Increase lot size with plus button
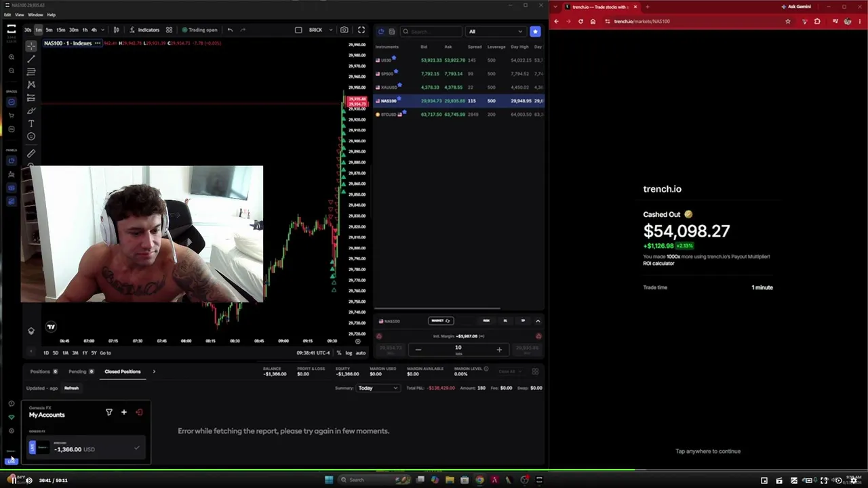 [499, 350]
